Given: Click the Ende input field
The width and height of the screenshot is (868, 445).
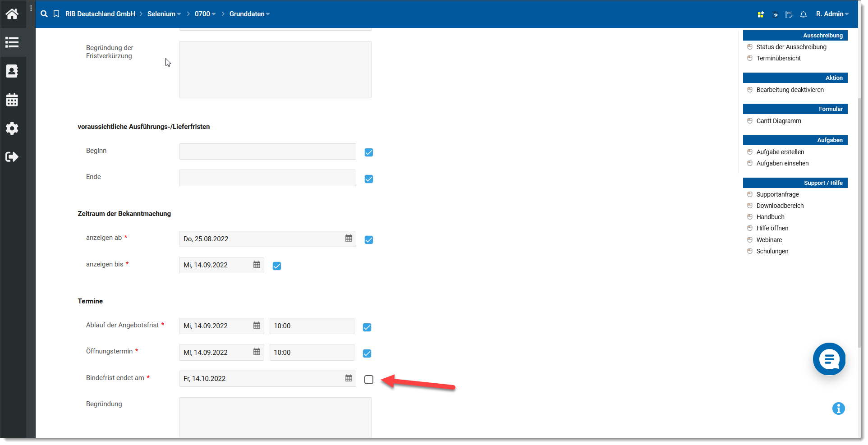Looking at the screenshot, I should click(268, 178).
